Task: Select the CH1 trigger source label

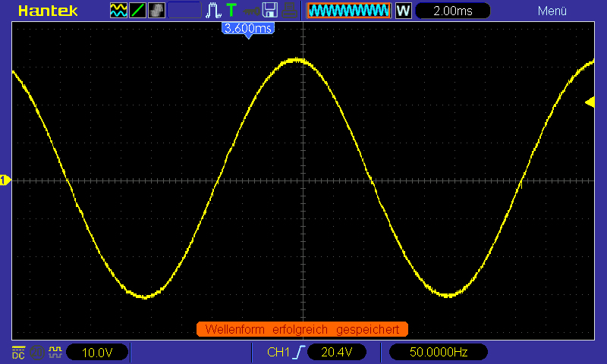Action: coord(278,352)
